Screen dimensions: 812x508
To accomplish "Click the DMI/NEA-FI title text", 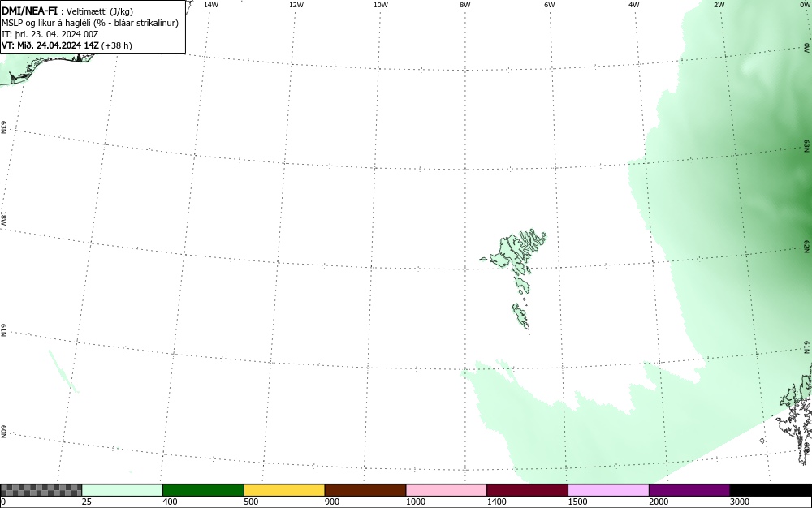I will click(x=29, y=11).
